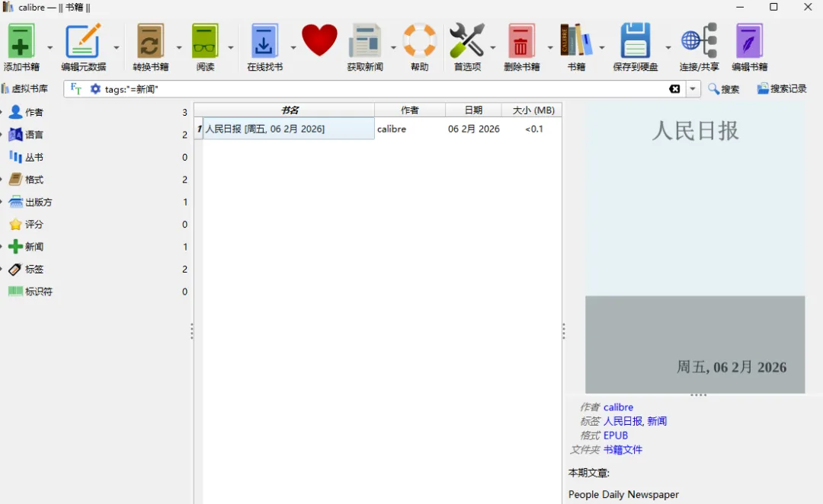Open the Preferences dropdown arrow
The width and height of the screenshot is (823, 504).
coord(493,47)
